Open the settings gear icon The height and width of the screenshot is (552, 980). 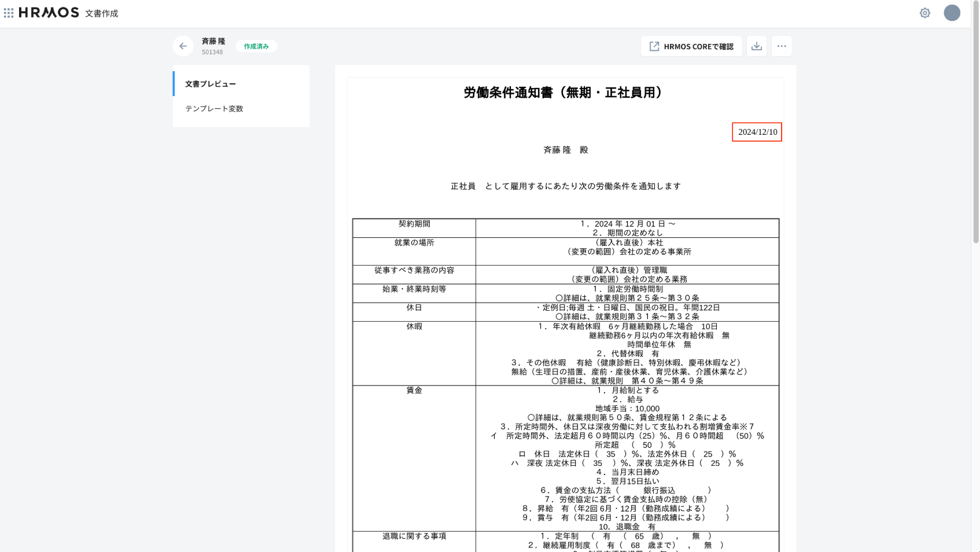[x=924, y=13]
